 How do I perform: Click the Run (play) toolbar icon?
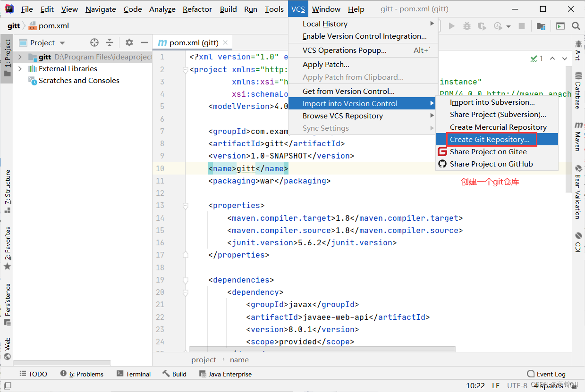click(x=452, y=26)
